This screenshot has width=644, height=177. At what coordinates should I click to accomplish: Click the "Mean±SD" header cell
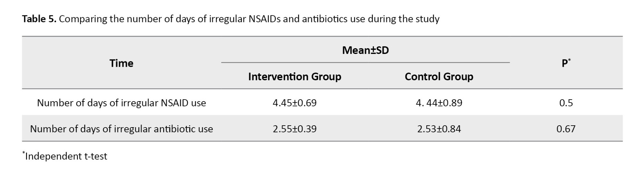pos(365,50)
